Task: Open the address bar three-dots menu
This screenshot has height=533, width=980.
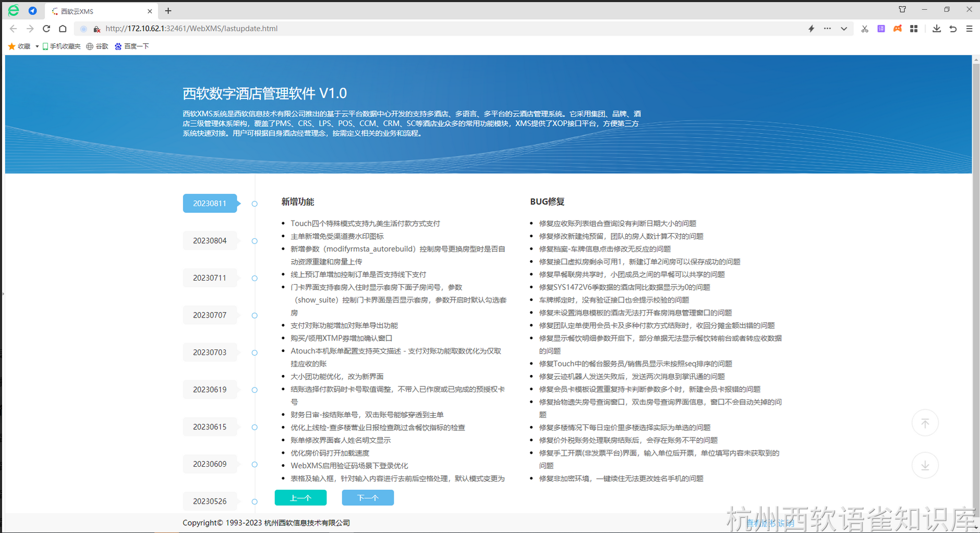Action: (827, 29)
